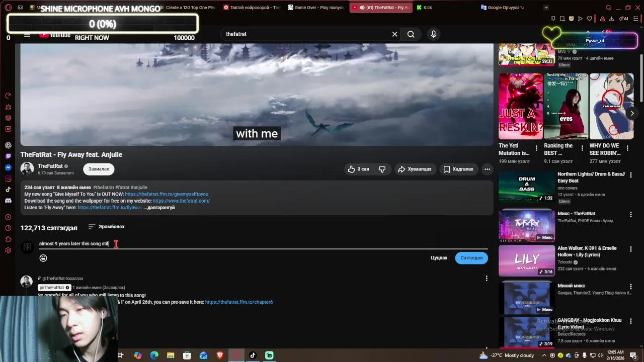The image size is (644, 362).
Task: Open a new browser tab with plus
Action: click(546, 8)
